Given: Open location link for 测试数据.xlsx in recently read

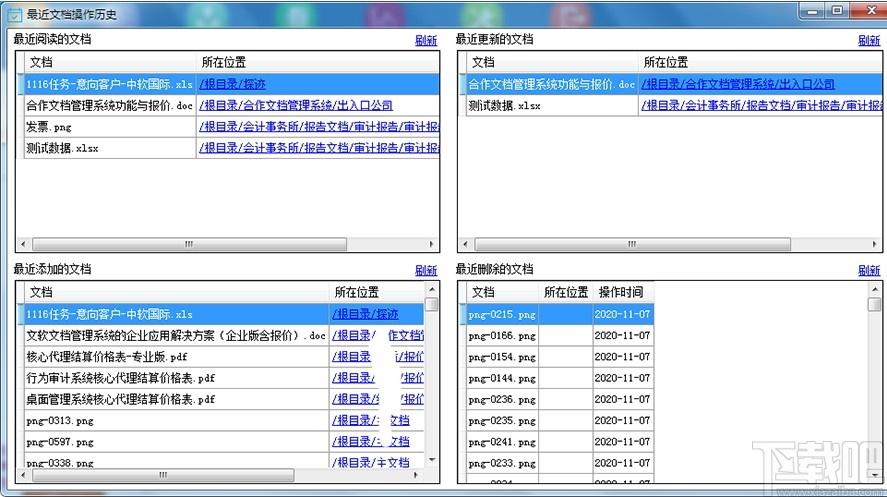Looking at the screenshot, I should [x=319, y=148].
